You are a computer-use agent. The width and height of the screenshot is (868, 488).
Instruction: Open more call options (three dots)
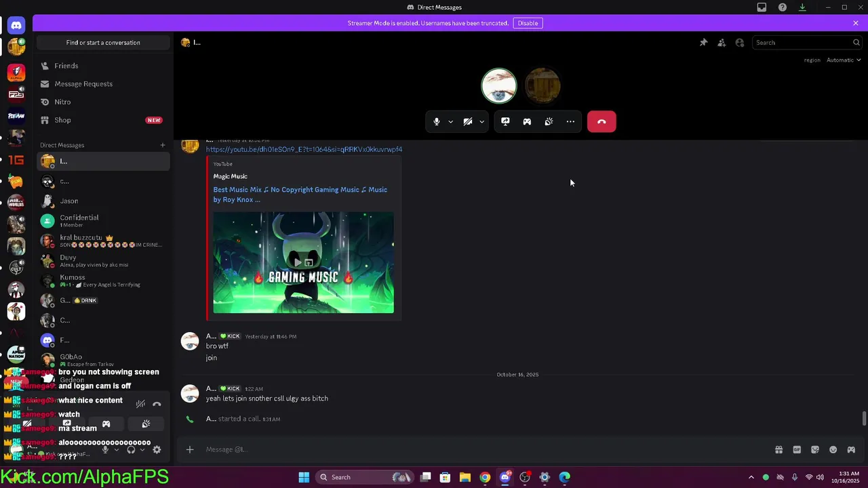570,122
